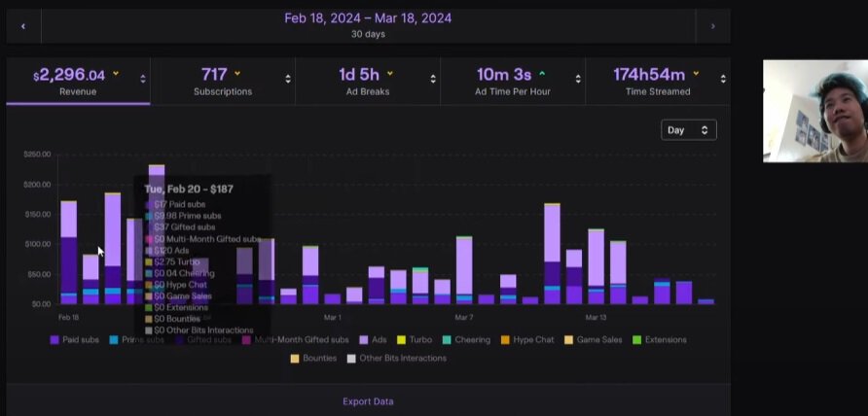This screenshot has width=868, height=416.
Task: Go to the previous date range arrow
Action: pos(22,26)
